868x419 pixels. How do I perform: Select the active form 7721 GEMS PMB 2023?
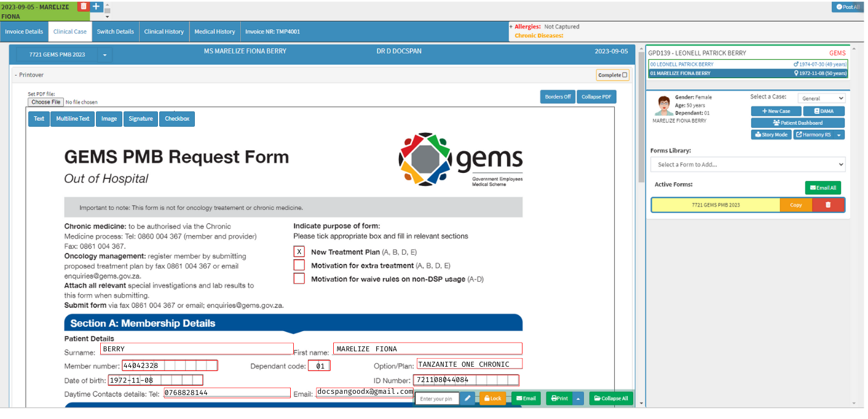[x=716, y=205]
